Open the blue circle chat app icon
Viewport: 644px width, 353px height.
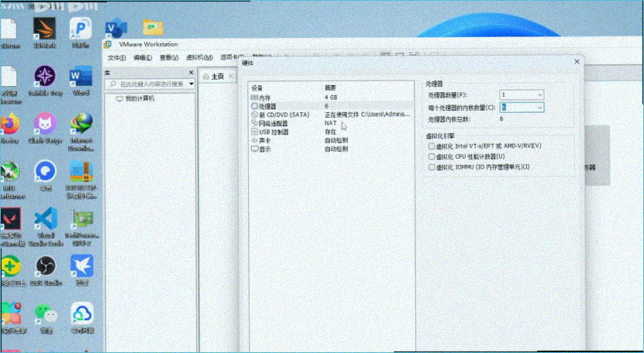click(x=45, y=172)
